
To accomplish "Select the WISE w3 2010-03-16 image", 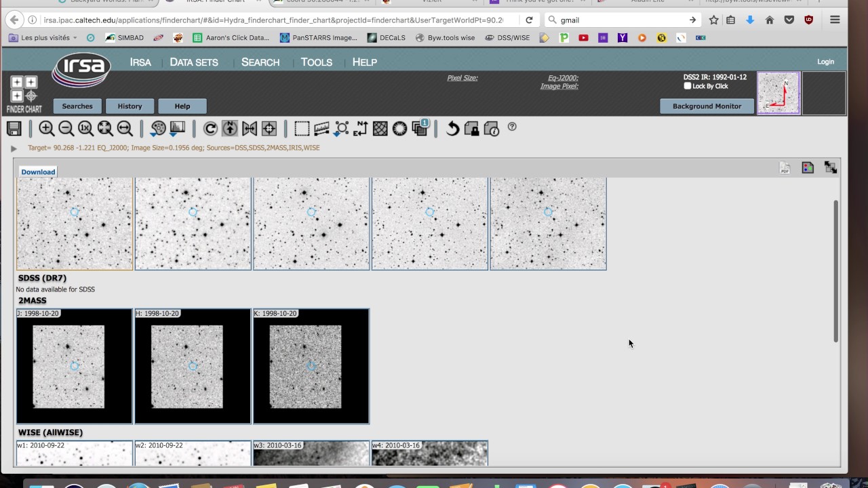I will (311, 453).
